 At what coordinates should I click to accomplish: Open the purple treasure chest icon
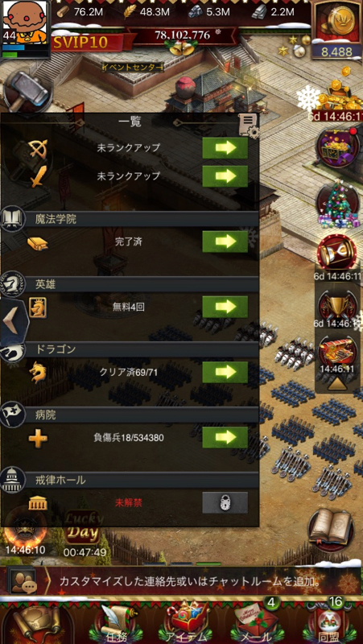coord(337,148)
